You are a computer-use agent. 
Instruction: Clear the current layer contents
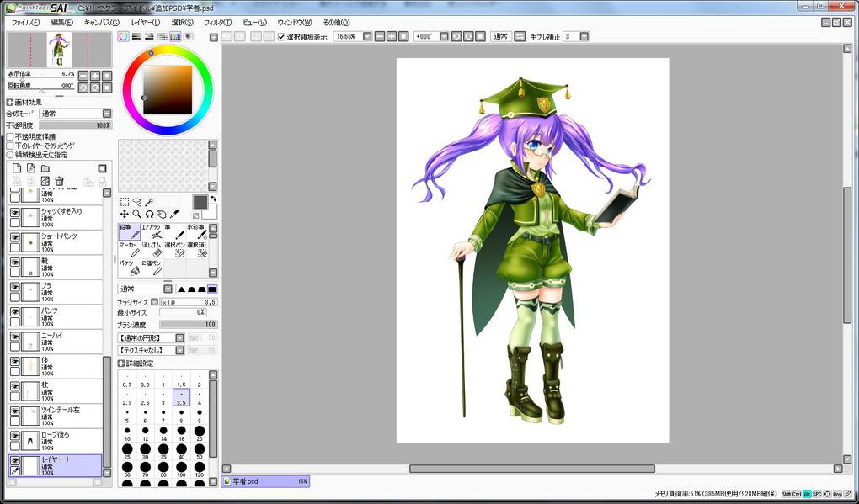point(45,181)
